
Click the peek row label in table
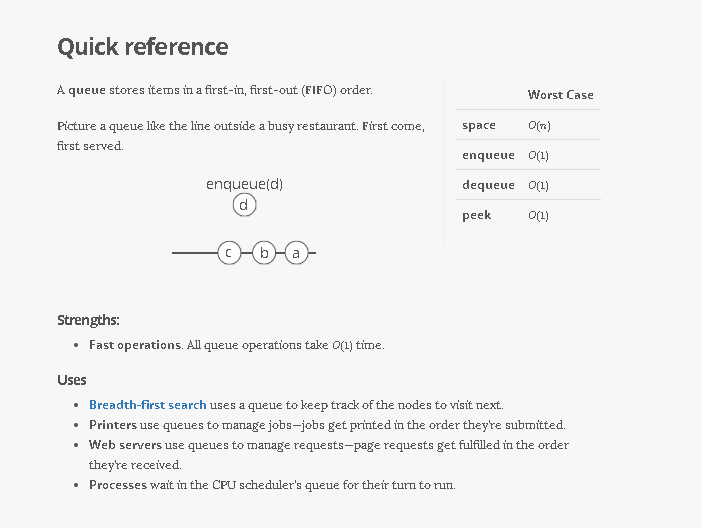[476, 215]
